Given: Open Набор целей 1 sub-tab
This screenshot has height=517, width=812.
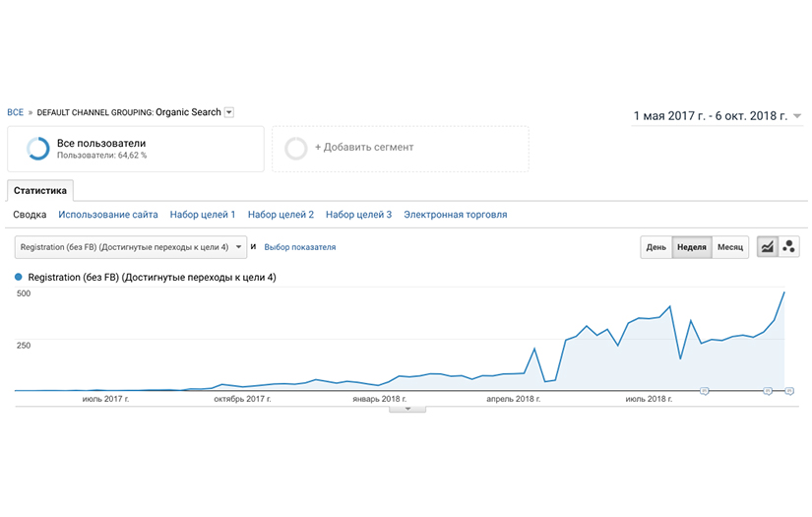Looking at the screenshot, I should 203,215.
